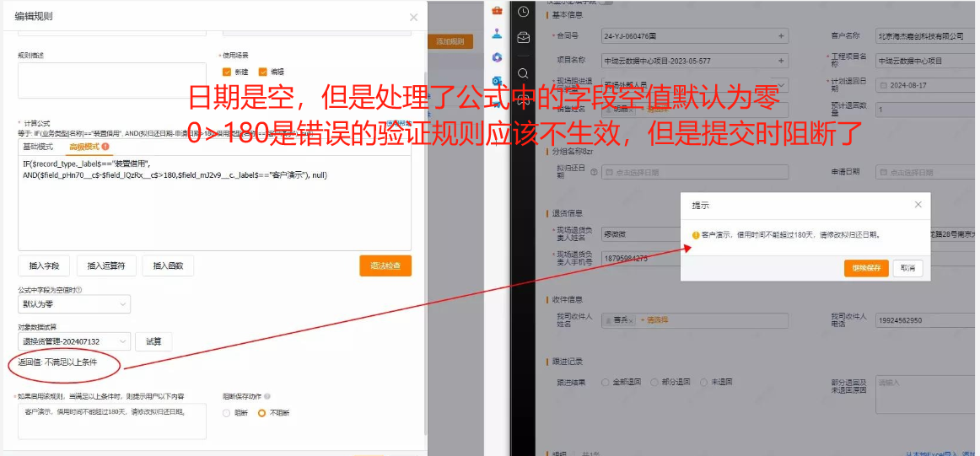The width and height of the screenshot is (980, 456).
Task: Close the 编辑规则 dialog with X
Action: click(x=413, y=18)
